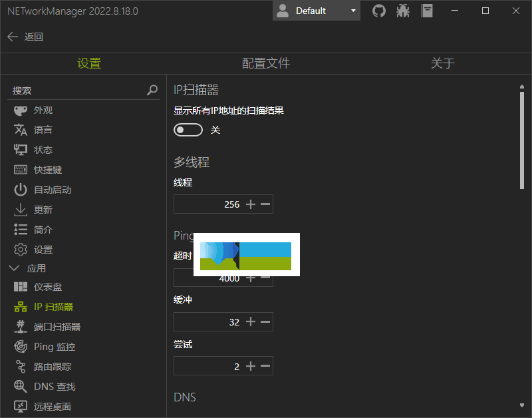
Task: Switch to the 设置 tab
Action: (89, 63)
